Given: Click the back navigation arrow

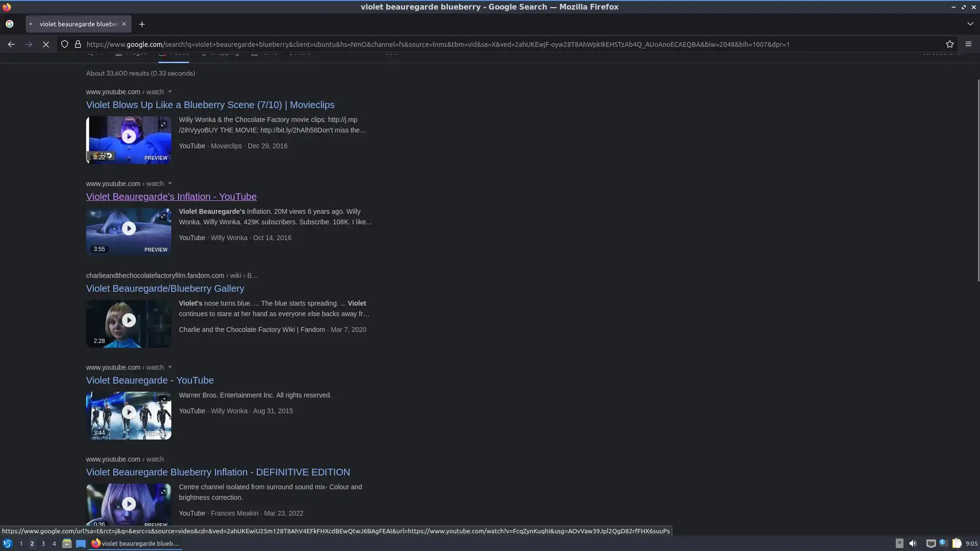Looking at the screenshot, I should point(11,44).
